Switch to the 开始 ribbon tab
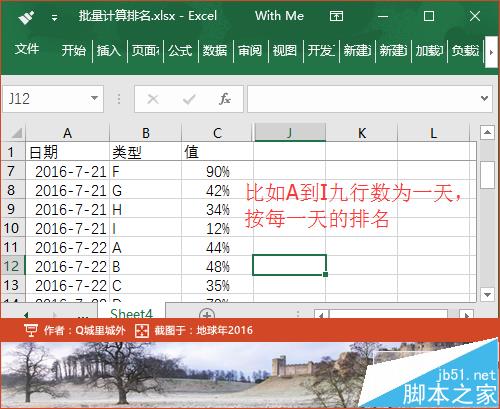This screenshot has width=500, height=409. click(x=74, y=51)
